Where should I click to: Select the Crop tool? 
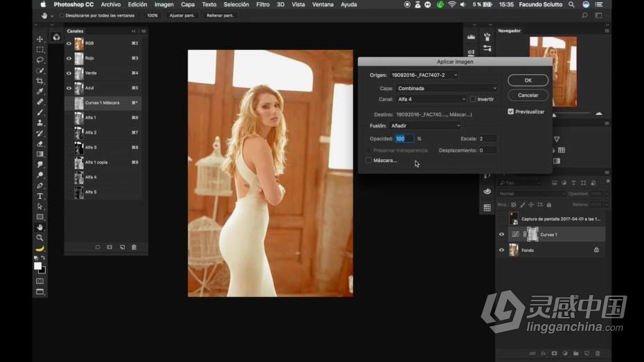[40, 81]
